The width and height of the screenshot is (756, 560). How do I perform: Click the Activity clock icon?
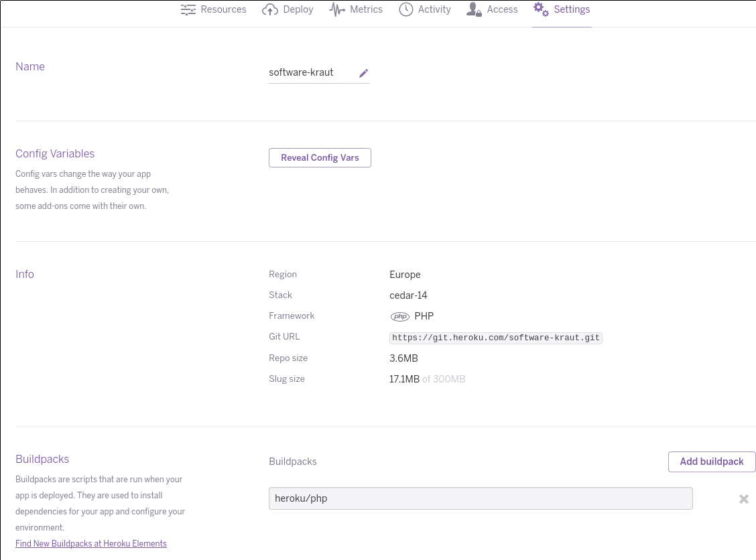406,9
